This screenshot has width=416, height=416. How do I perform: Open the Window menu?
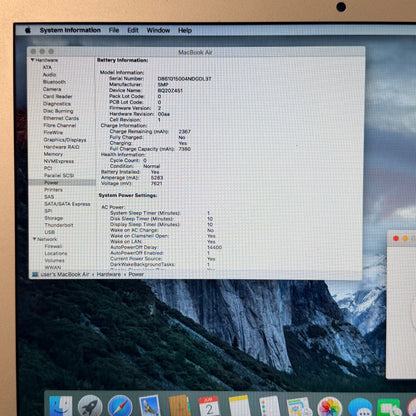(158, 30)
